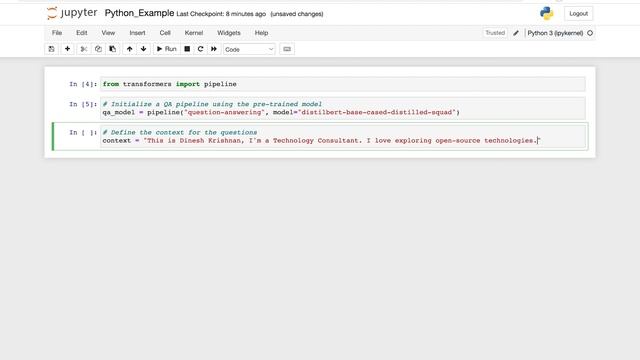Screen dimensions: 640x360
Task: Open the Kernel menu
Action: [x=194, y=33]
